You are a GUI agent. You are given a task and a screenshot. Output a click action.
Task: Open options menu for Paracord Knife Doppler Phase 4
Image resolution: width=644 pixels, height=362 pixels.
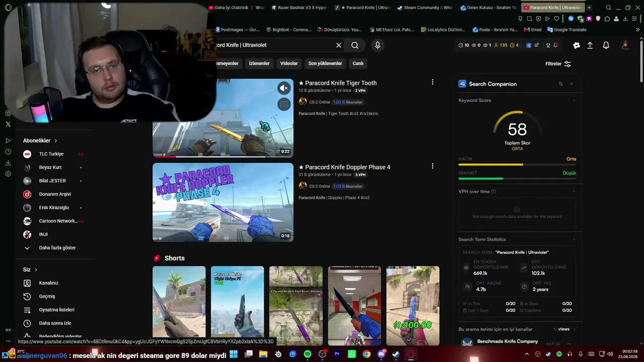(432, 166)
